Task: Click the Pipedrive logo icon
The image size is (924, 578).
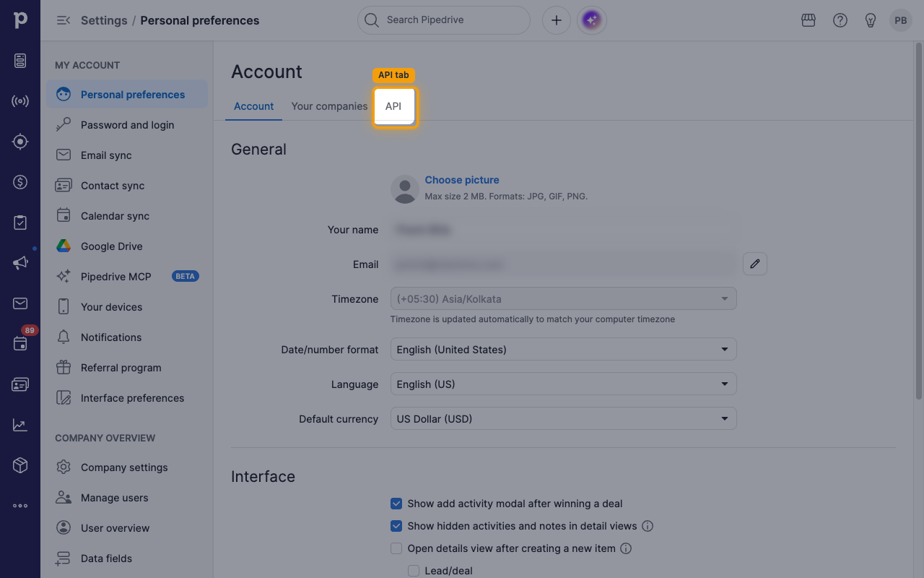Action: click(x=20, y=20)
